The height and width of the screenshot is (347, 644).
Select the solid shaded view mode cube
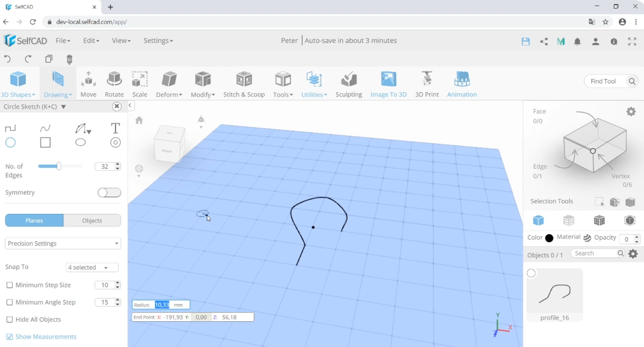click(538, 220)
